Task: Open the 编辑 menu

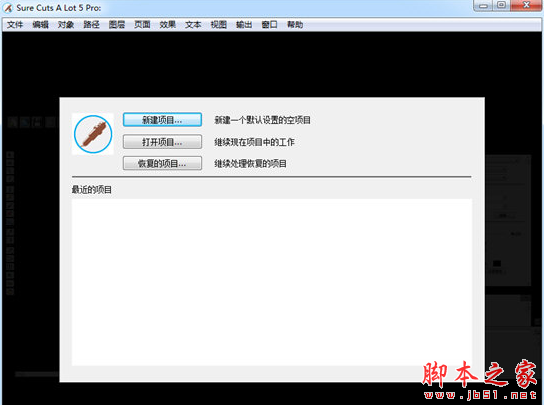Action: (x=40, y=25)
